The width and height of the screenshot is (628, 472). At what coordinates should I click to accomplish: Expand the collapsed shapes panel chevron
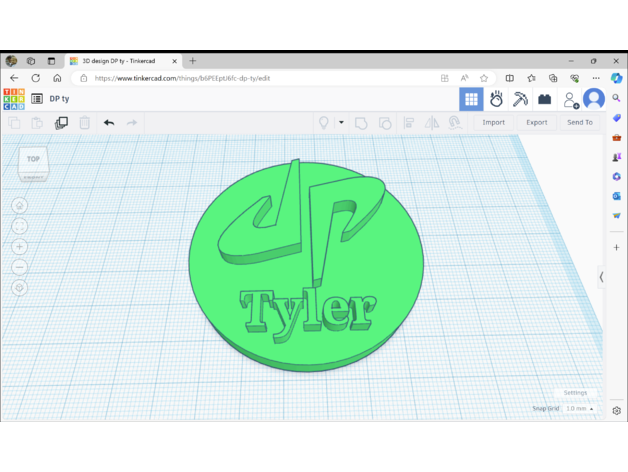pos(601,277)
